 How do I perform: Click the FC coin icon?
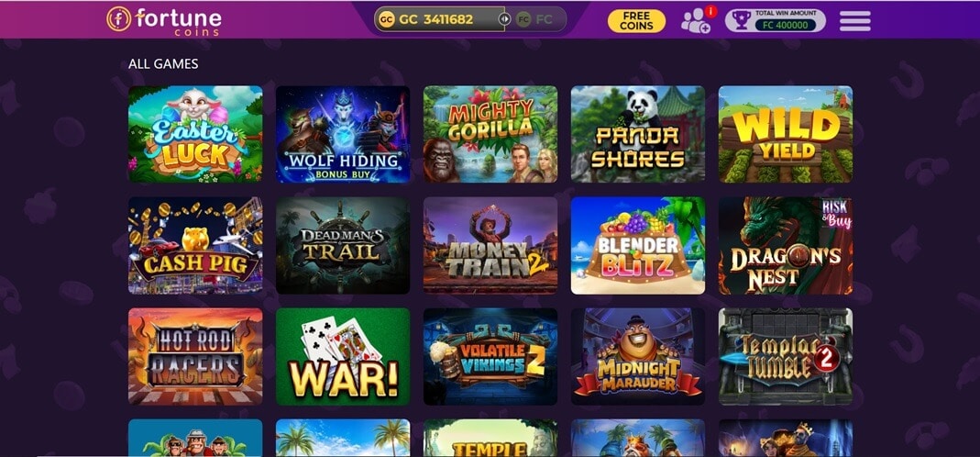click(523, 19)
